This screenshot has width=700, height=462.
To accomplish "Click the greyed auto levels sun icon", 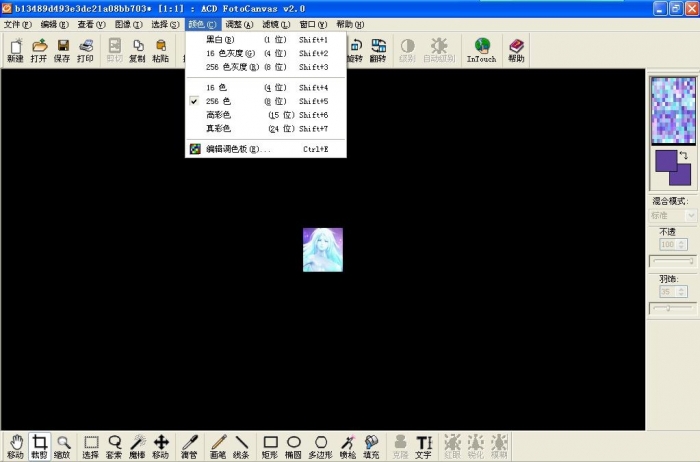I will click(439, 50).
